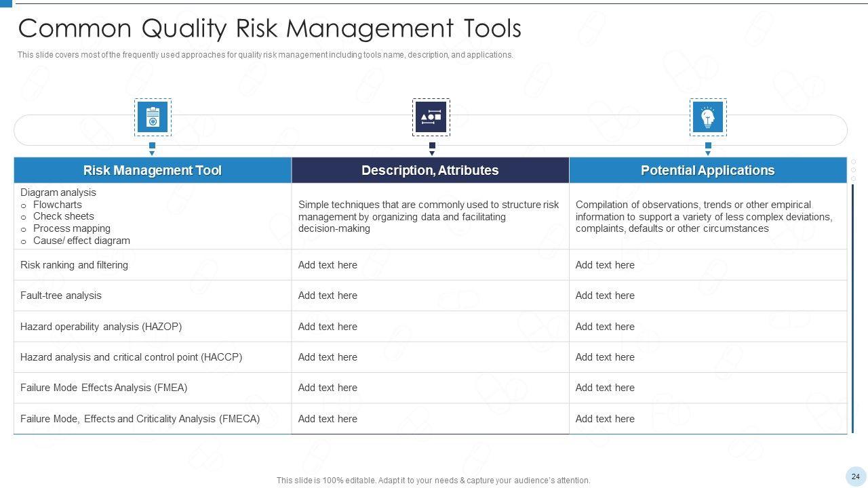The height and width of the screenshot is (488, 868).
Task: Click the clipboard icon above Risk Management Tool
Action: 153,117
